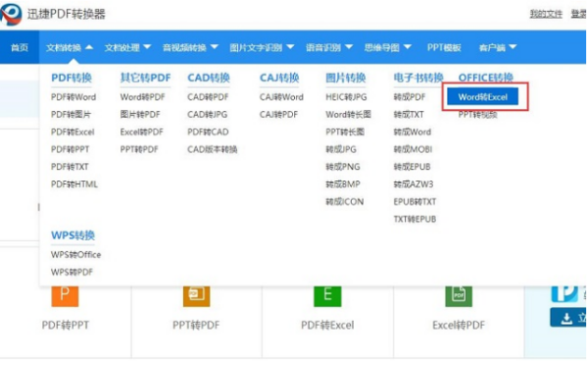Choose Excel转PDF from 其它转PDF column
The image size is (588, 365).
pyautogui.click(x=142, y=131)
